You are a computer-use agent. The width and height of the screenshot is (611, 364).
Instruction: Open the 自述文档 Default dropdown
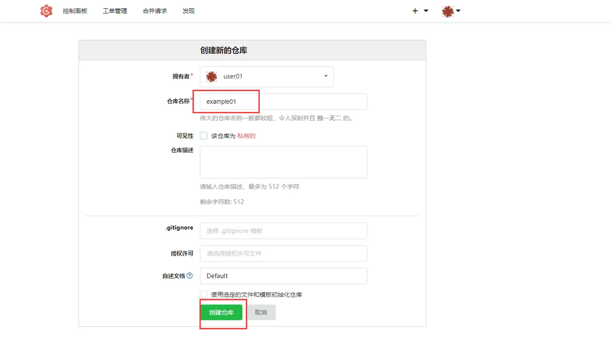[284, 276]
